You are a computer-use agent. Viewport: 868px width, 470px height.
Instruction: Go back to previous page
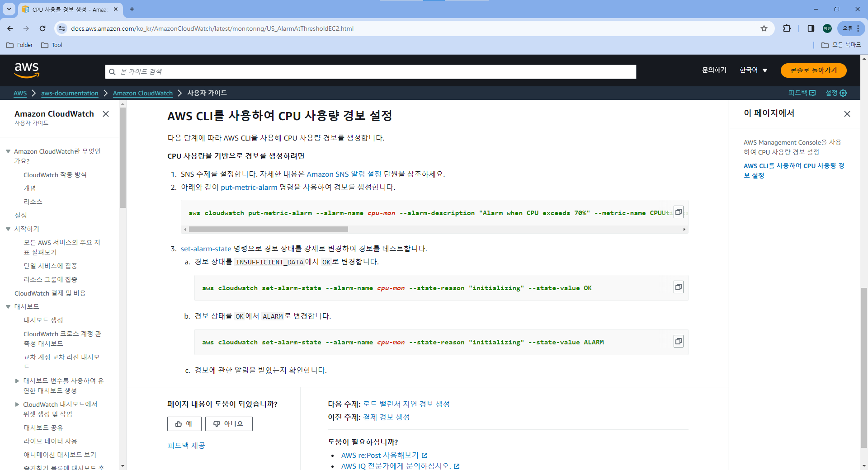[10, 28]
